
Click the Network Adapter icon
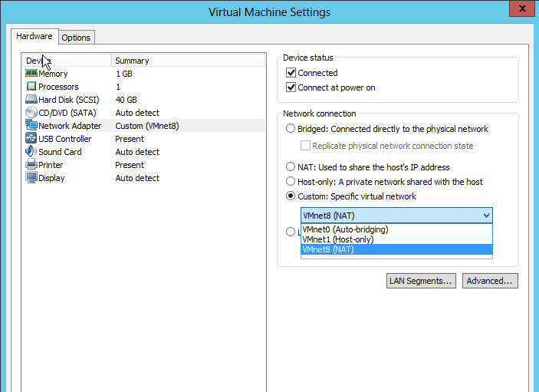[31, 126]
